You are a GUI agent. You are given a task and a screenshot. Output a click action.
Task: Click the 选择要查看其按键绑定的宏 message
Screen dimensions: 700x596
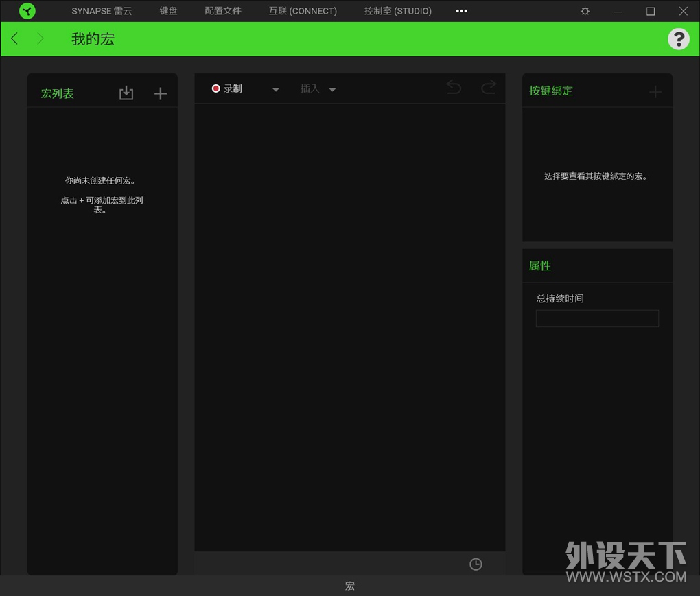[596, 176]
